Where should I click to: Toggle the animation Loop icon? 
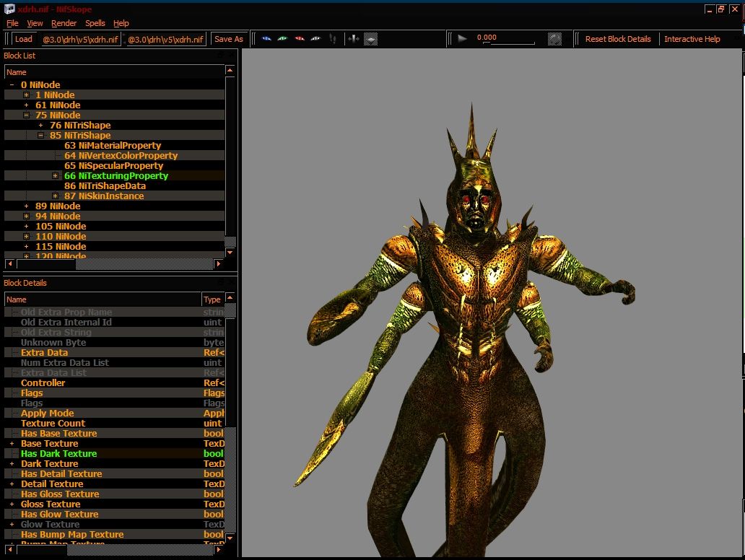554,39
